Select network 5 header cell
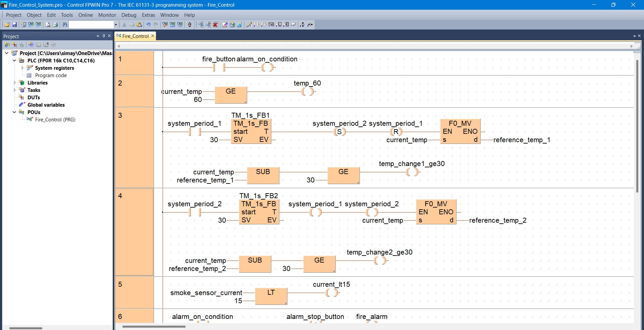The height and width of the screenshot is (330, 644). [x=135, y=292]
